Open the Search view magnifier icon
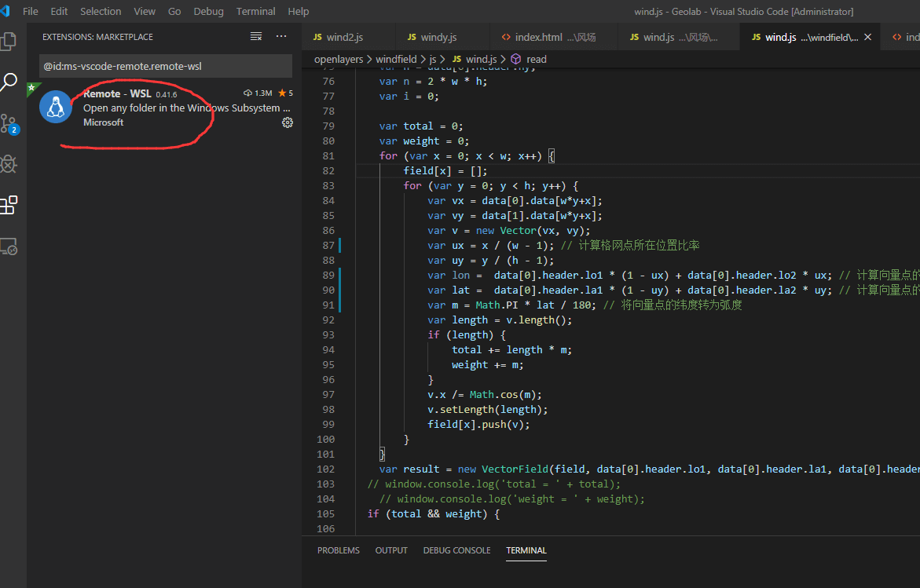The height and width of the screenshot is (588, 920). coord(9,82)
